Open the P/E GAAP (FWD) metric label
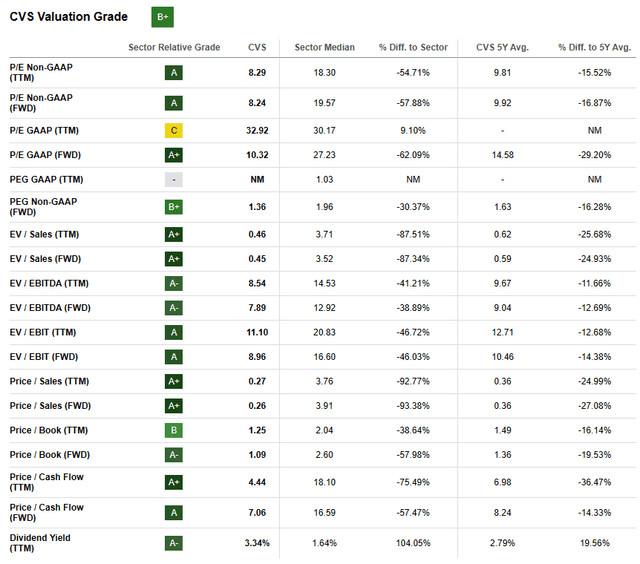 point(45,155)
